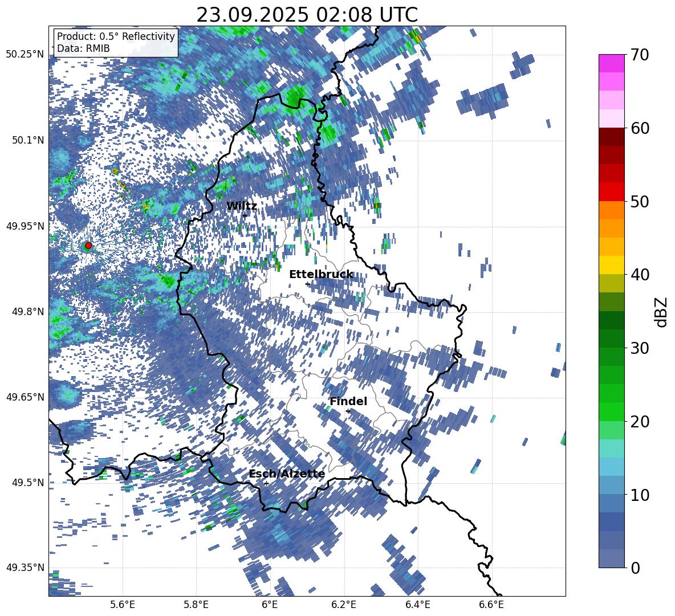
Task: Click the 49.5°N latitude tick label
Action: click(x=27, y=482)
